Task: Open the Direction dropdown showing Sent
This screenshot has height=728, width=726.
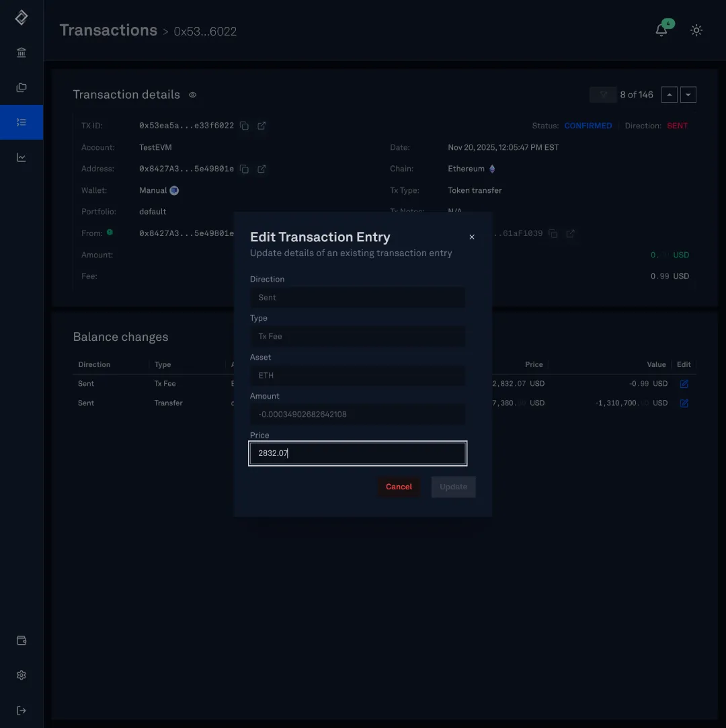Action: tap(357, 297)
